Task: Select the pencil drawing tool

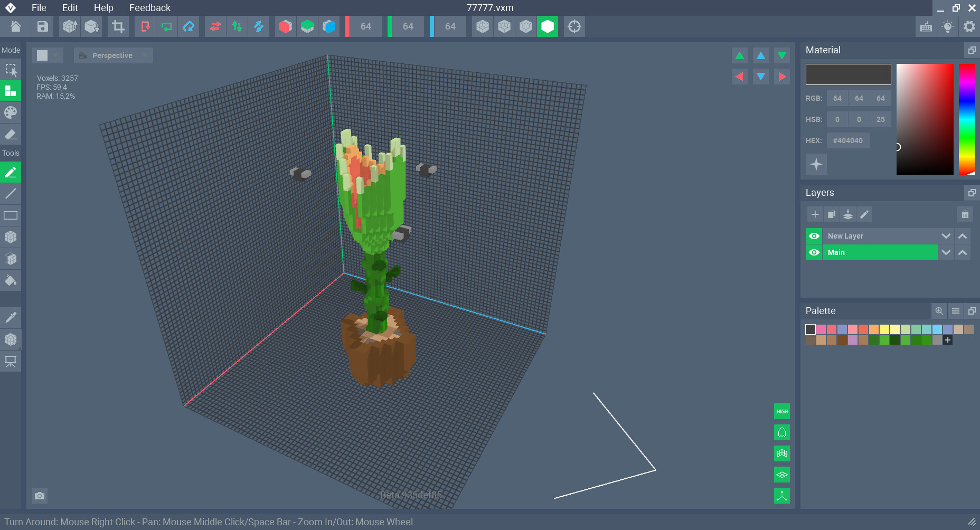Action: click(x=11, y=172)
